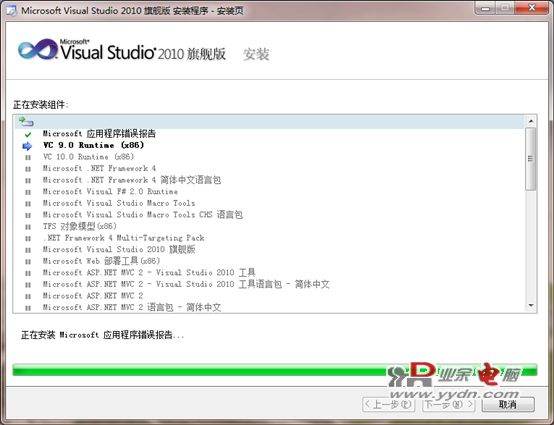
Task: Click the pending icon beside Microsoft Visual F# 2.0 Runtime
Action: click(28, 192)
